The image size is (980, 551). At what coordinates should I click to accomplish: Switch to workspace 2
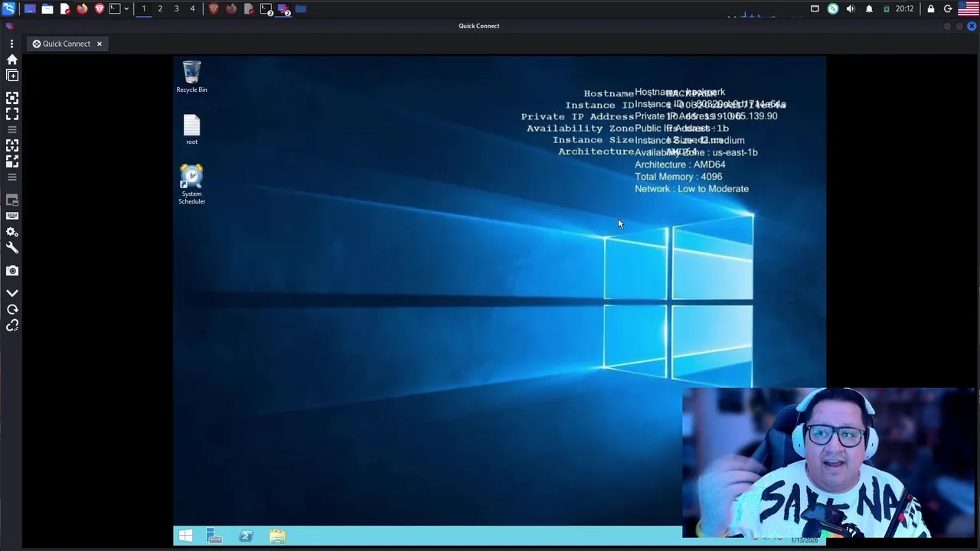(160, 8)
